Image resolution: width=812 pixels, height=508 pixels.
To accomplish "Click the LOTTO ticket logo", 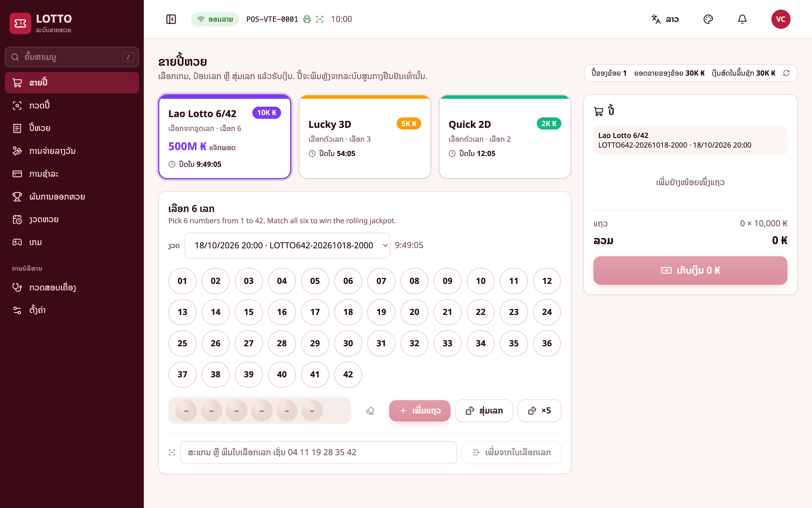I will (20, 23).
